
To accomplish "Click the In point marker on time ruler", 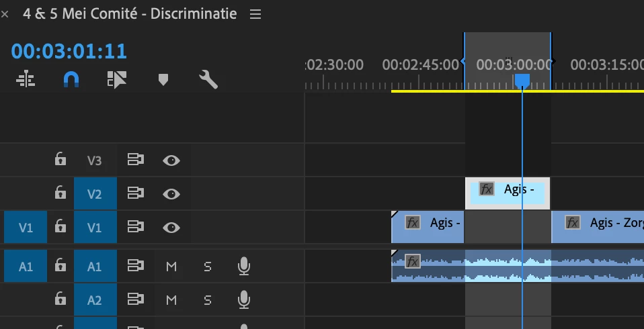I will click(464, 61).
